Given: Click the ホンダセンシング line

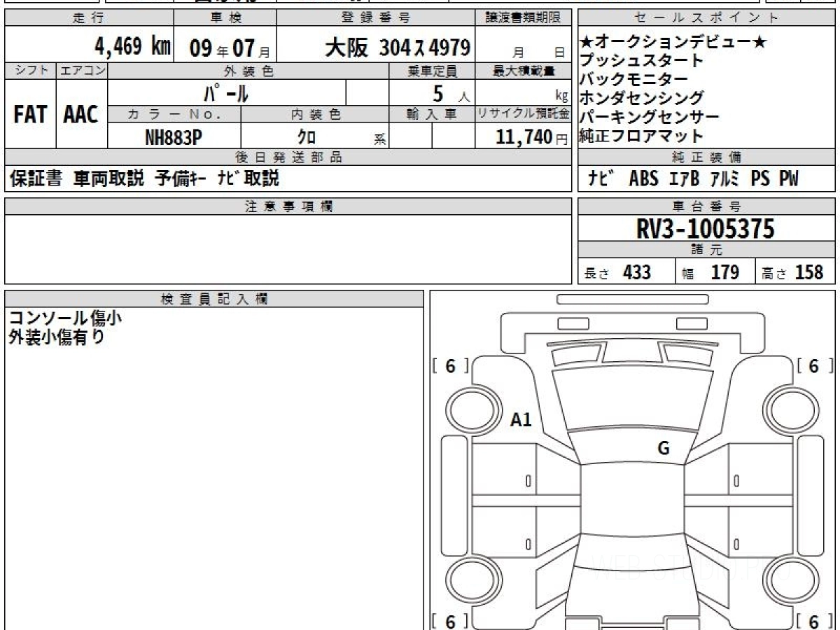Looking at the screenshot, I should 641,98.
